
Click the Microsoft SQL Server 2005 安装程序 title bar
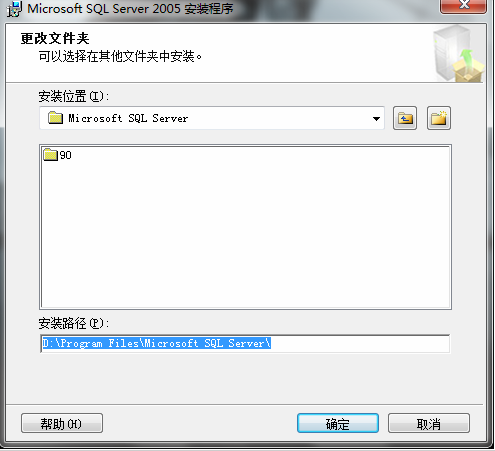pyautogui.click(x=130, y=9)
